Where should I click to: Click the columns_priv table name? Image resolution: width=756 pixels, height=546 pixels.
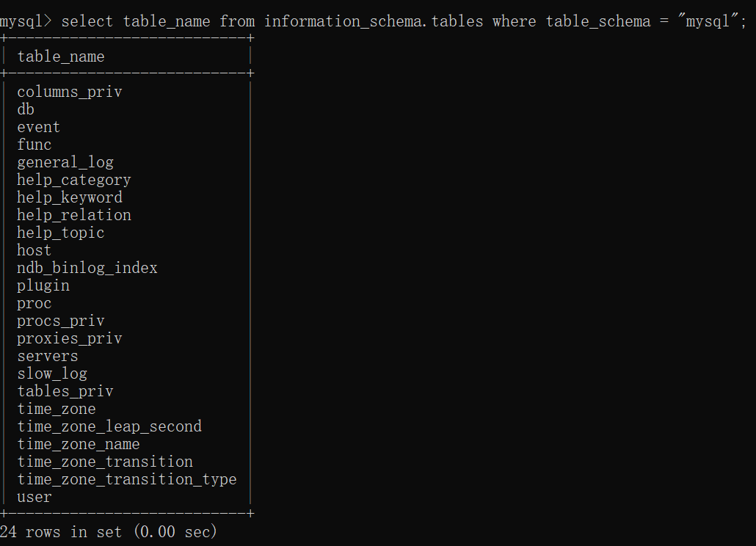(70, 92)
